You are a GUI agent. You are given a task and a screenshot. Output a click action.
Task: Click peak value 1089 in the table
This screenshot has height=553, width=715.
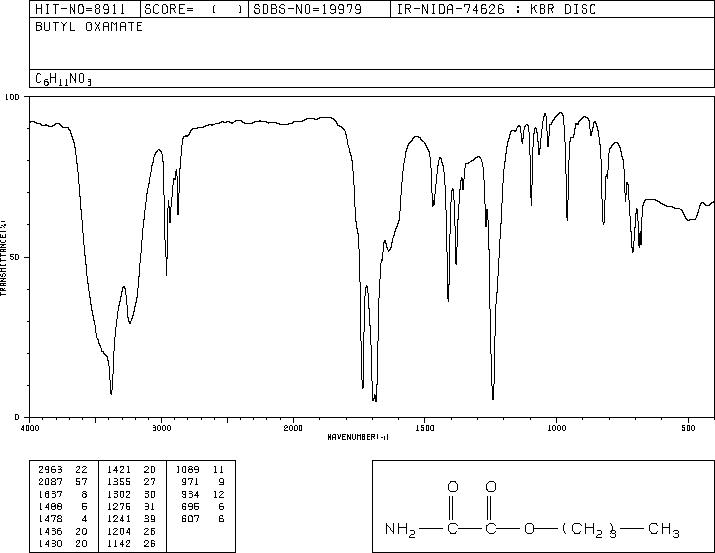[x=187, y=469]
